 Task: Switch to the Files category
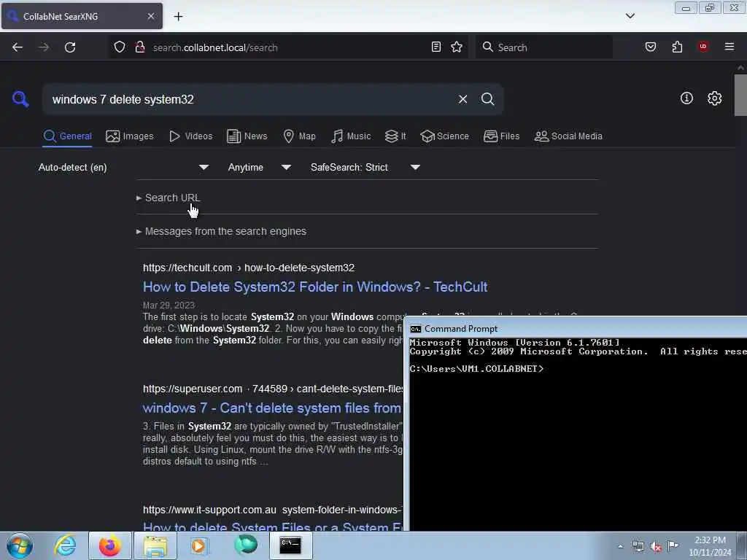click(x=502, y=136)
